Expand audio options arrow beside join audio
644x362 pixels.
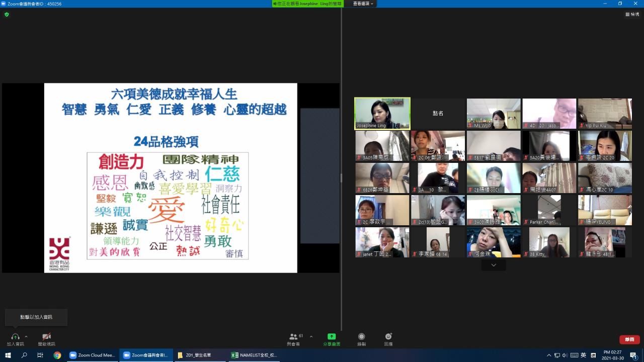point(26,336)
